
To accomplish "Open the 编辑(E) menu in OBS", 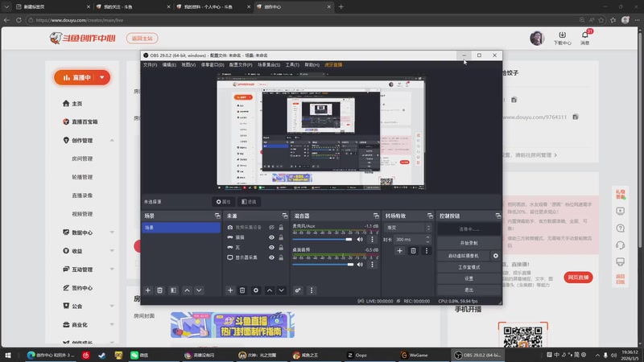I will pyautogui.click(x=169, y=65).
